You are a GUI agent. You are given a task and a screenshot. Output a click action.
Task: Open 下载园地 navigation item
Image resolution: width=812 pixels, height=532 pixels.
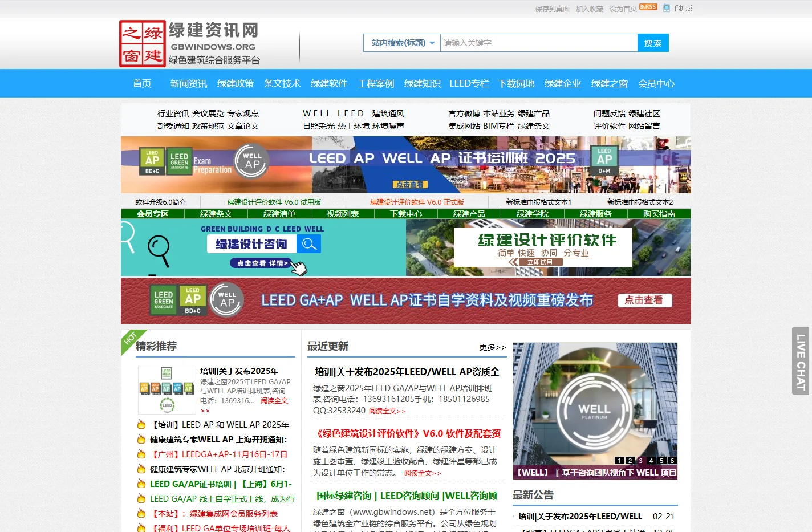click(516, 83)
